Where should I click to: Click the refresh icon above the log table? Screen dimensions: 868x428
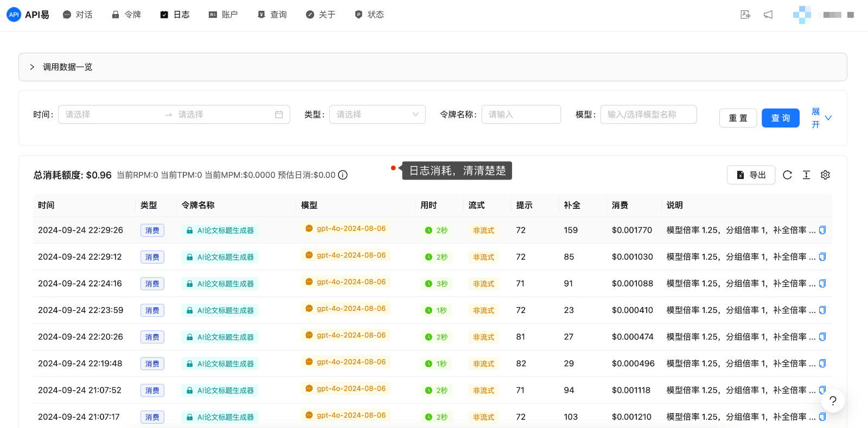(787, 175)
